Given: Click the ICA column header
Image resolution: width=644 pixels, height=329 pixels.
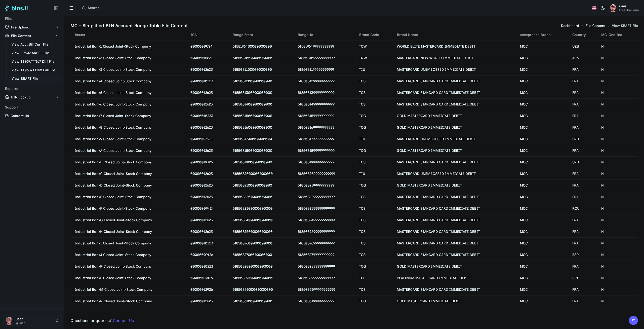Looking at the screenshot, I should (193, 35).
